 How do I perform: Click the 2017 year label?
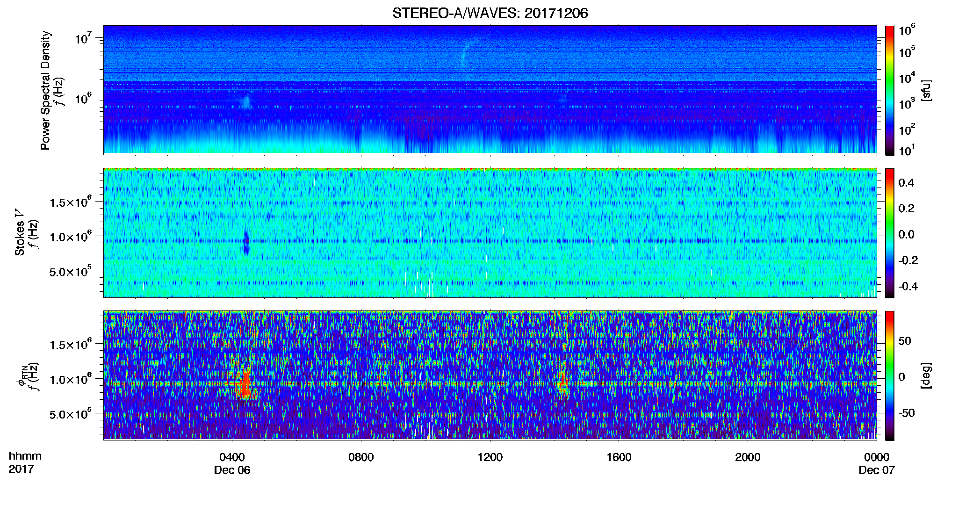pyautogui.click(x=21, y=469)
